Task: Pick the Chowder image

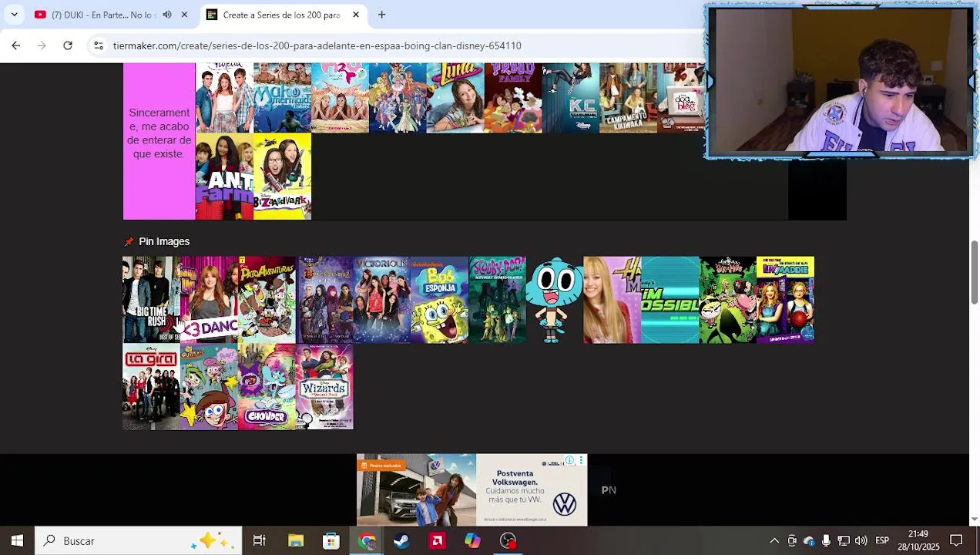Action: click(x=267, y=386)
